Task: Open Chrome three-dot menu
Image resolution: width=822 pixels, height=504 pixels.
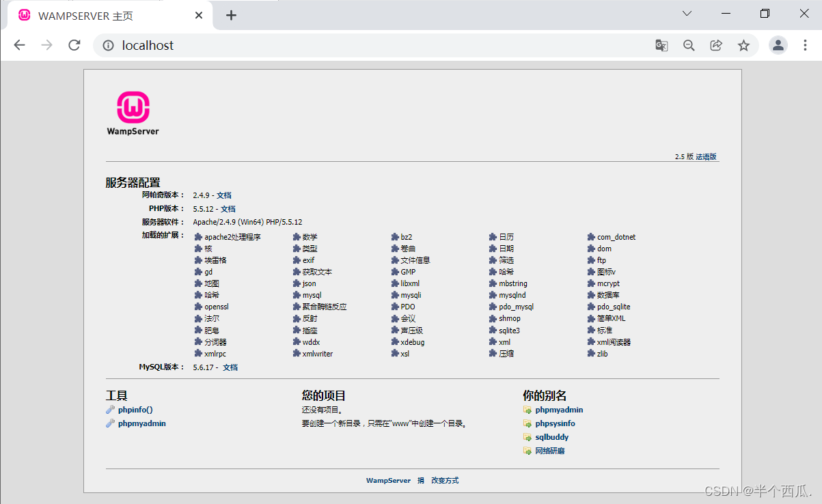Action: tap(805, 45)
